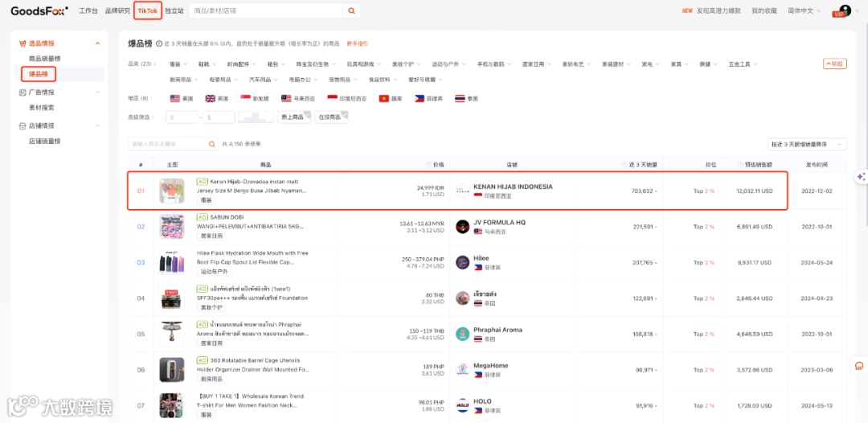Open the 工作台 top nav item
Image resolution: width=868 pixels, height=423 pixels.
[88, 10]
